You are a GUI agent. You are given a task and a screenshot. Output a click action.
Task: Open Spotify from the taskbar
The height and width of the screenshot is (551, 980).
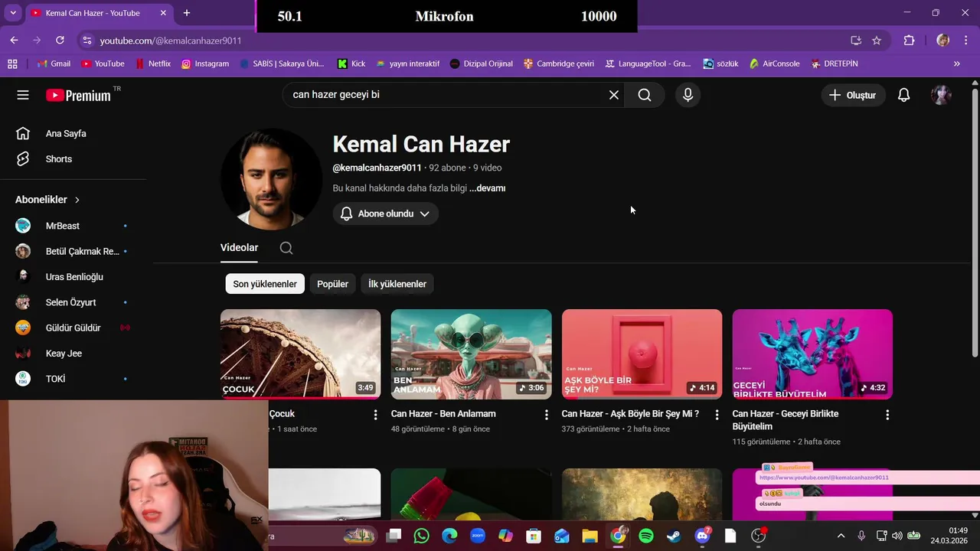(645, 536)
